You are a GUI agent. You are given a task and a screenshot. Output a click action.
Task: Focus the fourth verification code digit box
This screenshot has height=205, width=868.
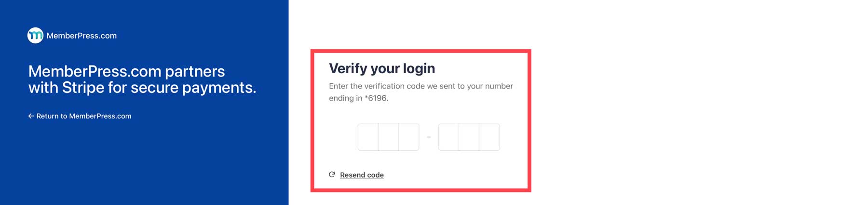(448, 137)
